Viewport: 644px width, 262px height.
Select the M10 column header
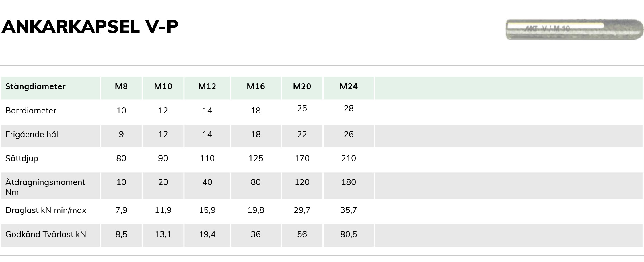tap(163, 86)
